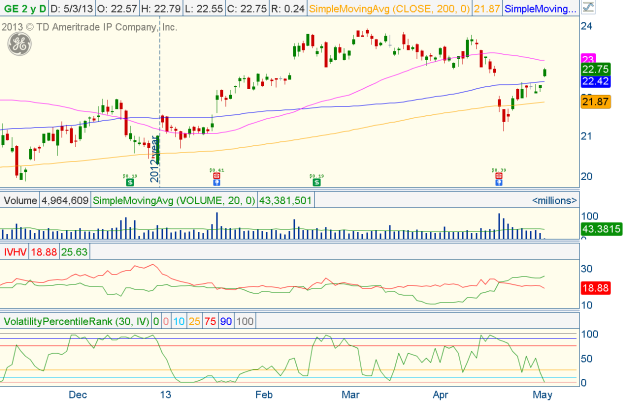This screenshot has width=625, height=401.
Task: Click the 2012 year marker line
Action: [159, 160]
